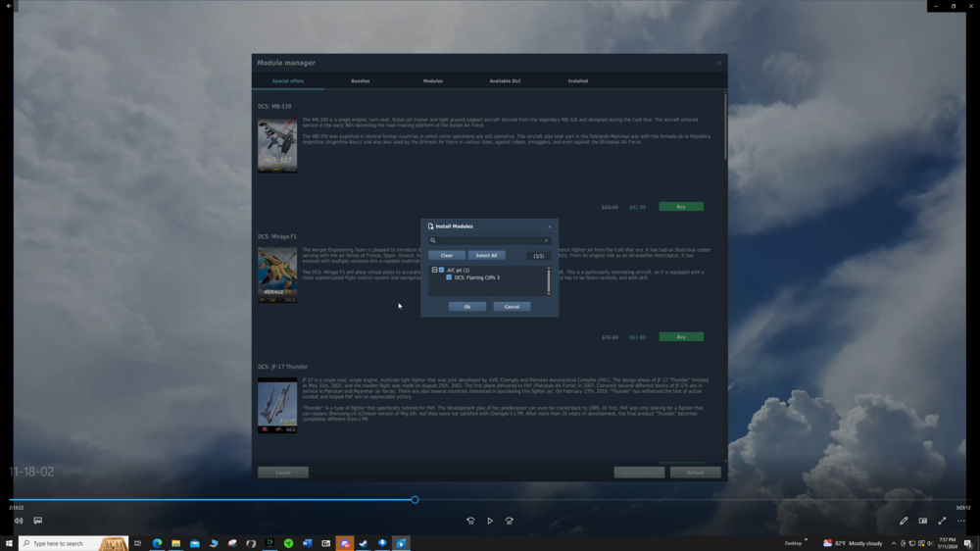The width and height of the screenshot is (980, 551).
Task: Click the video player volume icon
Action: (19, 521)
